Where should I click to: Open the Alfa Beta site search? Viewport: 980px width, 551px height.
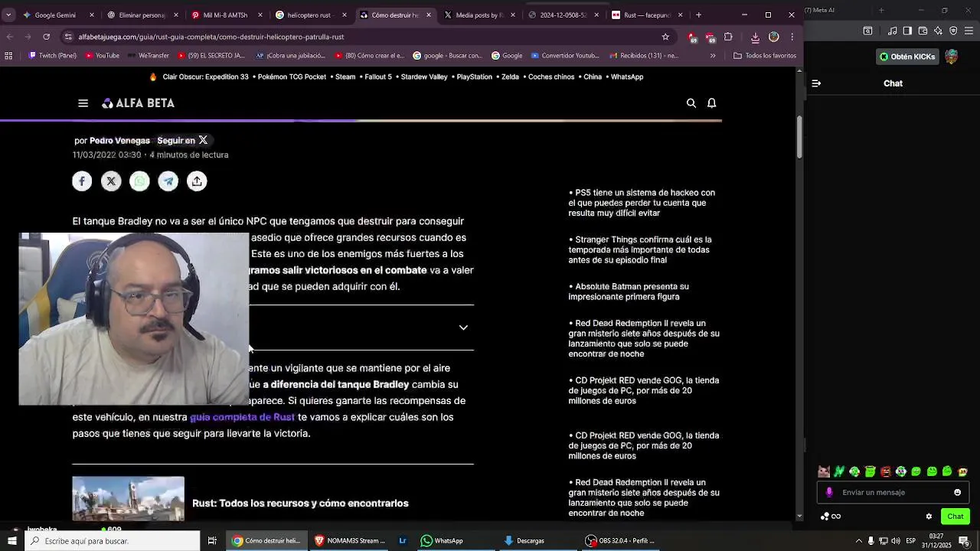tap(691, 103)
